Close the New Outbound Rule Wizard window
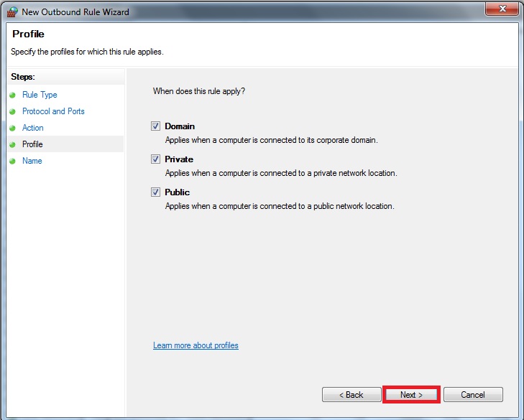 502,9
